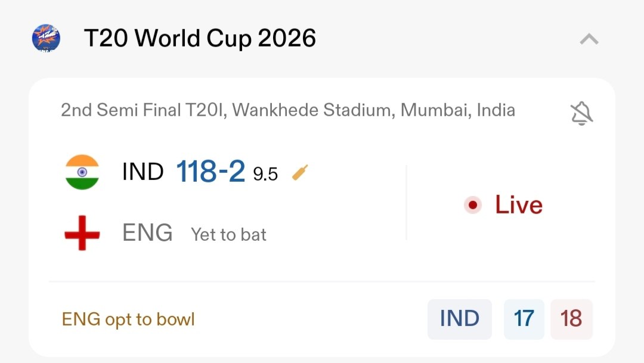Select the 2nd Semi Final venue text
The width and height of the screenshot is (644, 363).
[x=288, y=110]
